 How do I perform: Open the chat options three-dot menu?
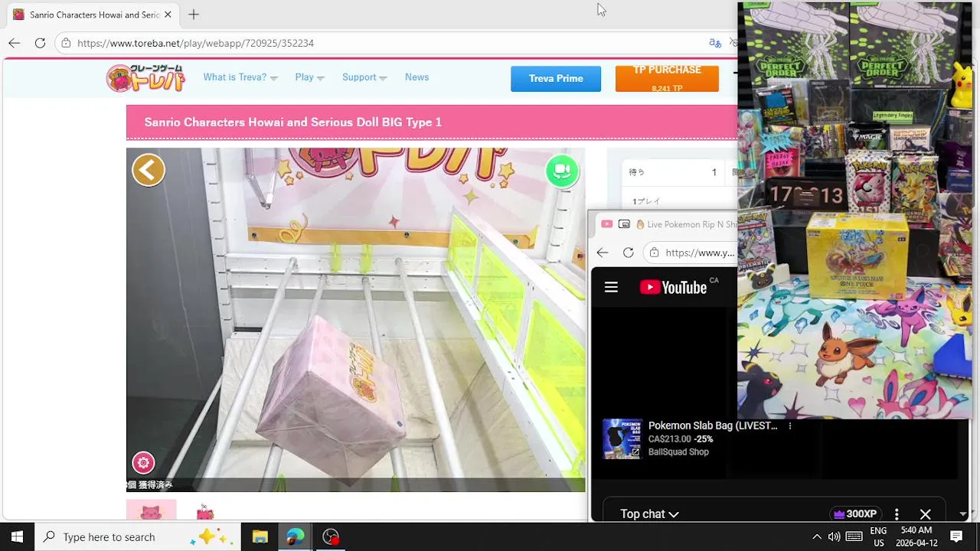pos(897,514)
